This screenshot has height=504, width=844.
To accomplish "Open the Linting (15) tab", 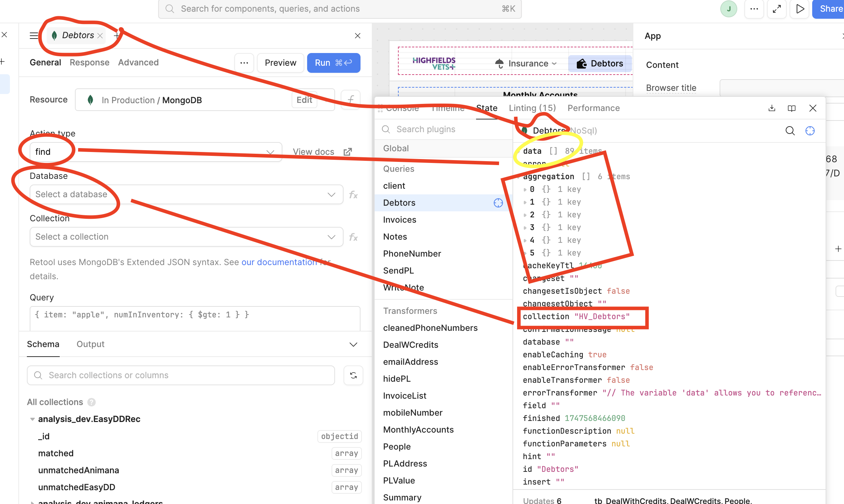I will [532, 108].
